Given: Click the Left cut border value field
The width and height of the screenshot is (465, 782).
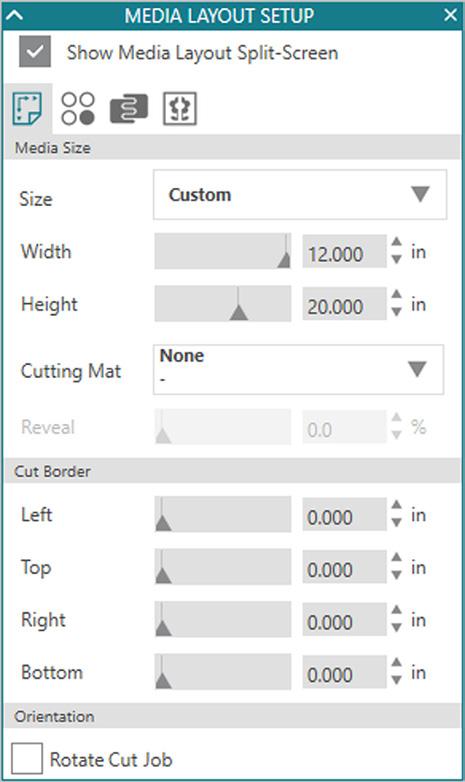Looking at the screenshot, I should click(344, 515).
